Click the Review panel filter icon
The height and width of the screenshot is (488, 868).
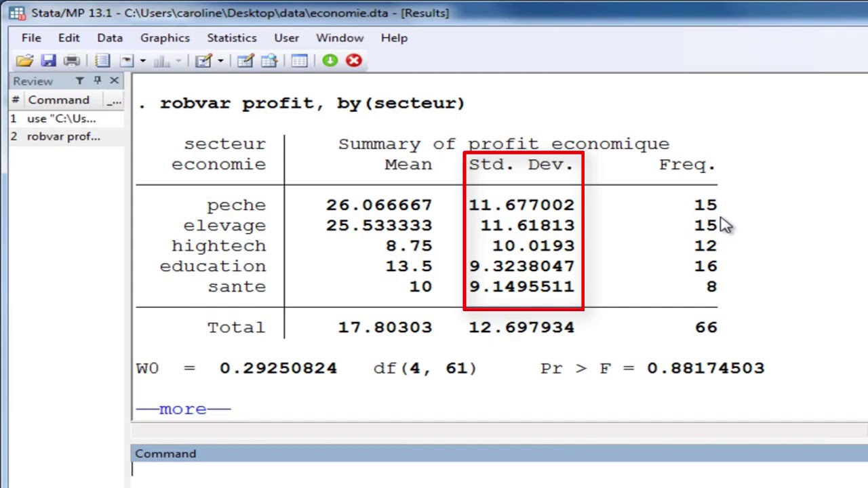click(79, 81)
